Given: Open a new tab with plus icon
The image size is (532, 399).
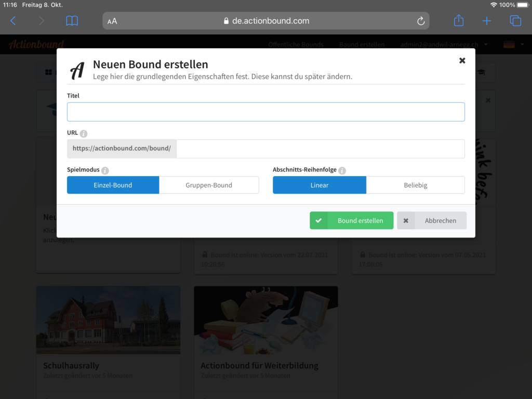Looking at the screenshot, I should click(487, 21).
